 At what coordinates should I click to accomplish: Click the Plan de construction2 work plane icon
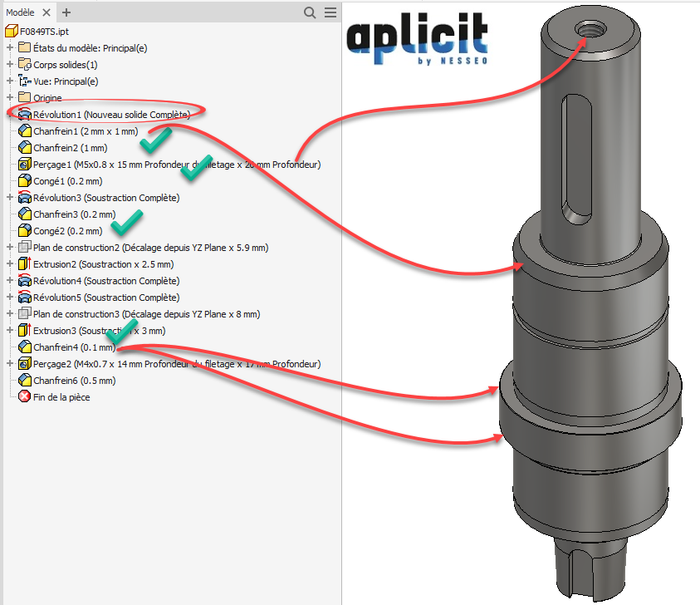click(x=25, y=247)
